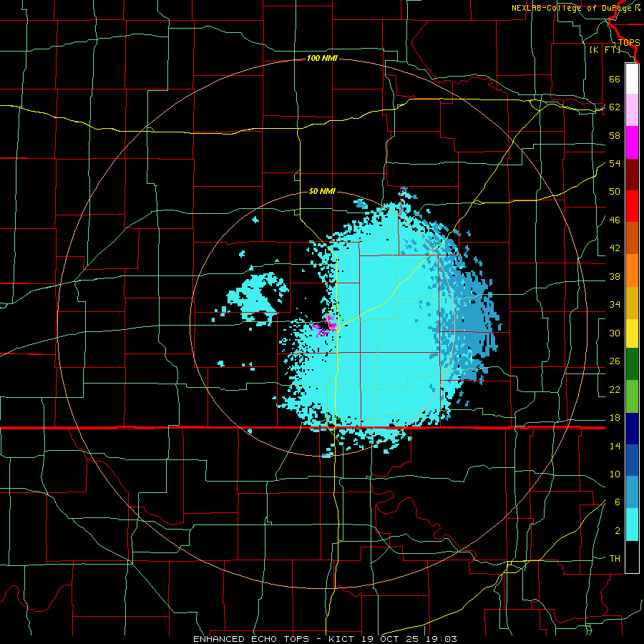Pick the bright orange legend swatch

pos(632,270)
